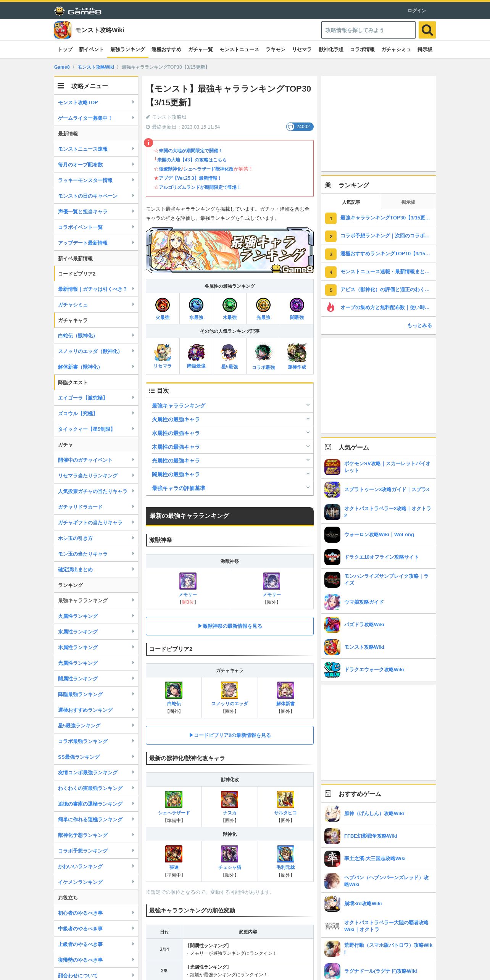This screenshot has height=980, width=490.
Task: Click the 白蛇伝 character icon
Action: [174, 690]
